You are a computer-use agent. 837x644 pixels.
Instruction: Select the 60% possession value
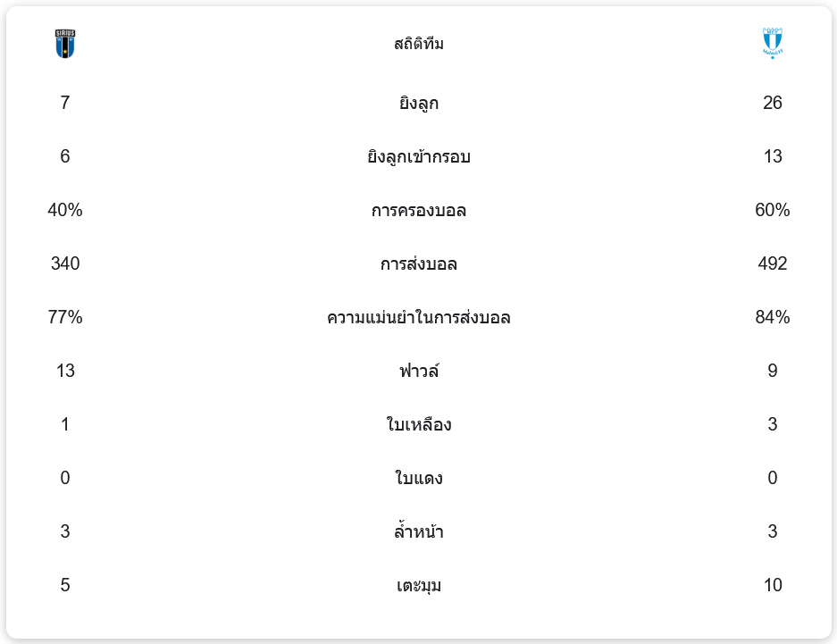tap(773, 210)
